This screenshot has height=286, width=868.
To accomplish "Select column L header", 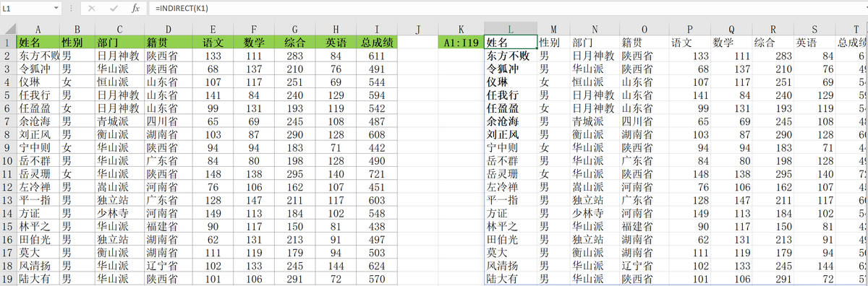I will pyautogui.click(x=511, y=29).
